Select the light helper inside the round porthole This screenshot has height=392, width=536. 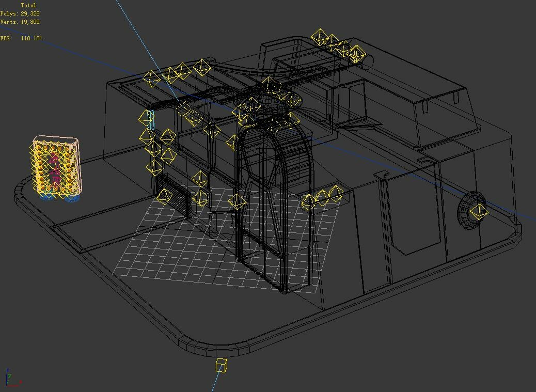479,212
